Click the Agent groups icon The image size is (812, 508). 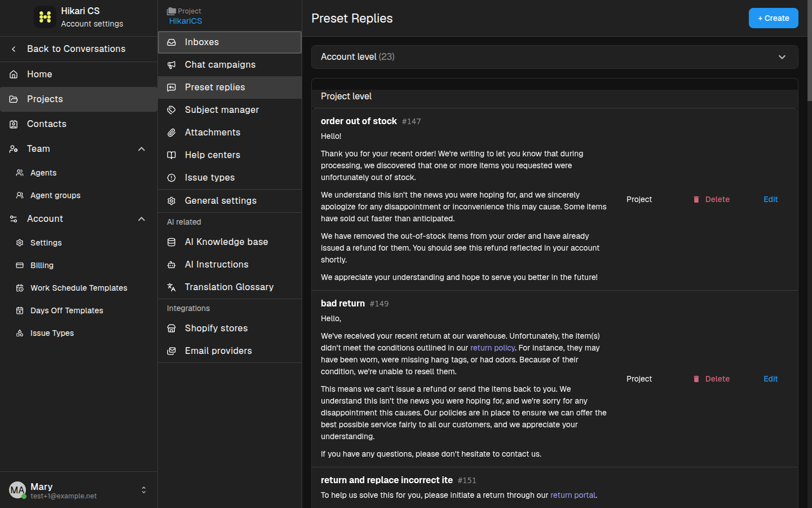[x=20, y=195]
